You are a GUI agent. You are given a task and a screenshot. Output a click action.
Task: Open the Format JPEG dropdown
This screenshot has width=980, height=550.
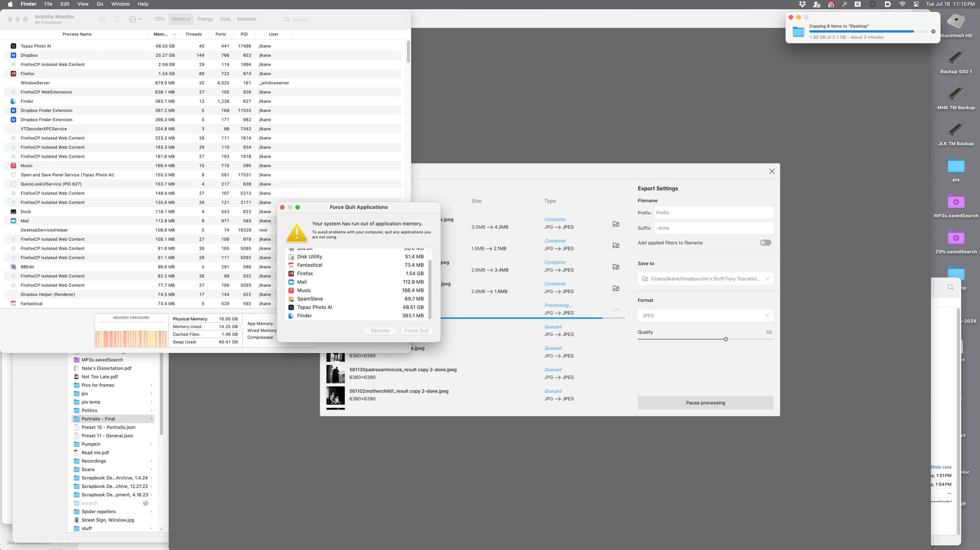[705, 316]
